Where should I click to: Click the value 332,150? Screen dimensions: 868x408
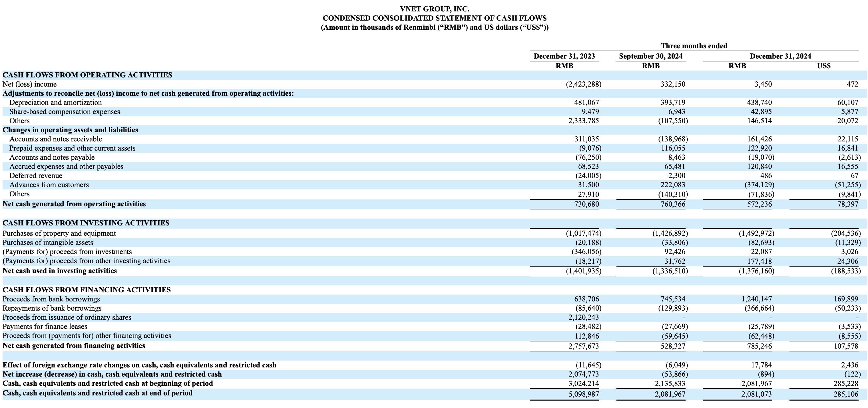pyautogui.click(x=673, y=84)
